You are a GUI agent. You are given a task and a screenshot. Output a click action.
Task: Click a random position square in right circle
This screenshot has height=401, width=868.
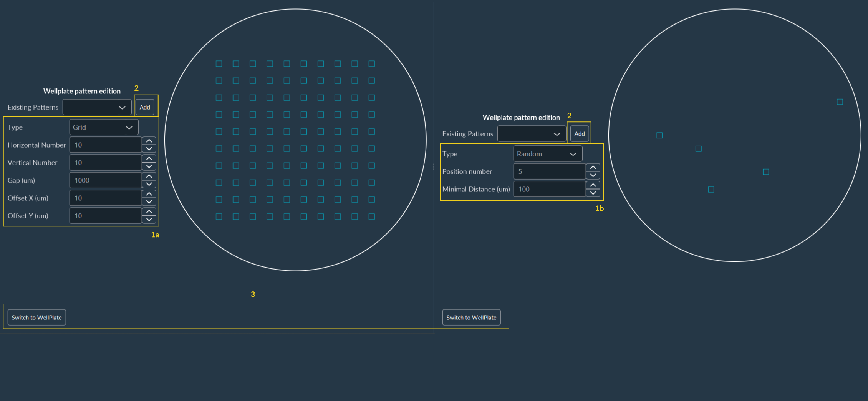pos(698,148)
